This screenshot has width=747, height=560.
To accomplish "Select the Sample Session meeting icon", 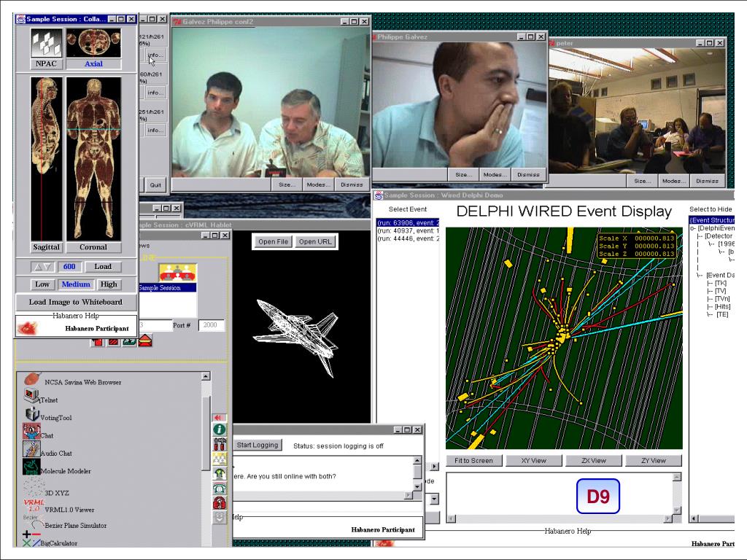I will 177,273.
